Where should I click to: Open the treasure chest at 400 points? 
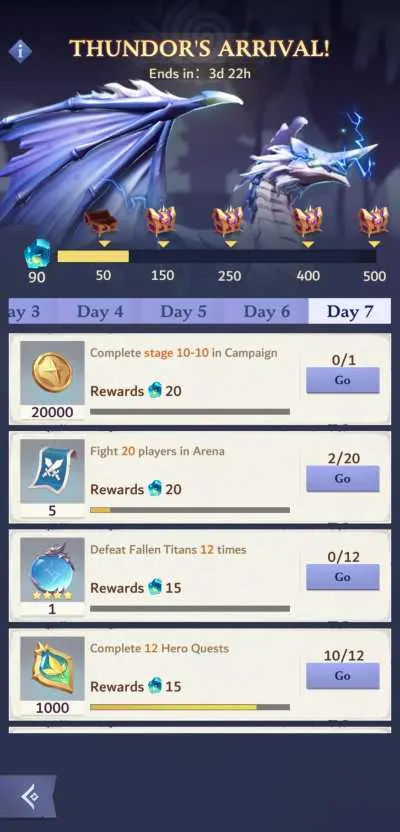tap(308, 221)
